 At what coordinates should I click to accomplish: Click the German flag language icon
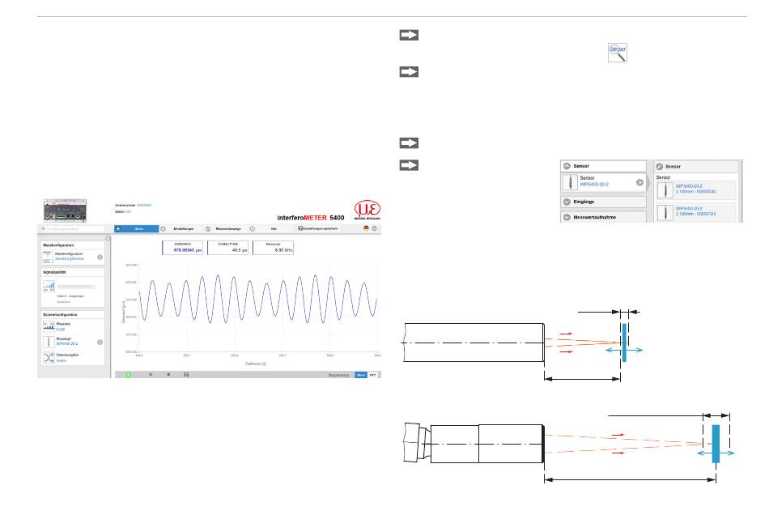pyautogui.click(x=366, y=228)
